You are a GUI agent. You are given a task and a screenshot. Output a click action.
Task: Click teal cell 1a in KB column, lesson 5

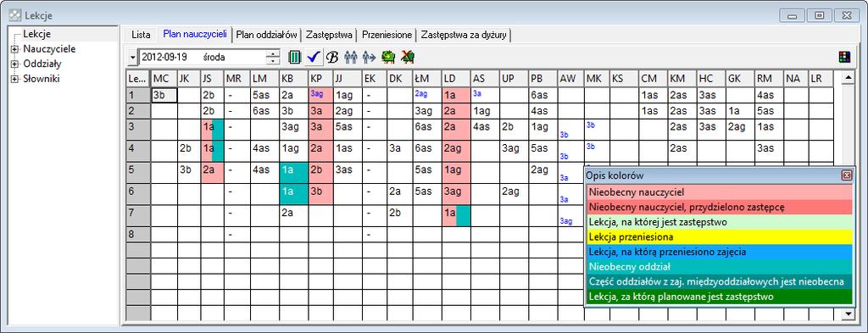294,173
